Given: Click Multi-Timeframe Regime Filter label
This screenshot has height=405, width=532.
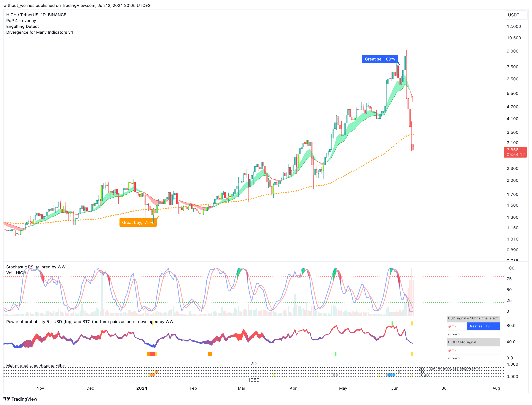Looking at the screenshot, I should (x=36, y=365).
